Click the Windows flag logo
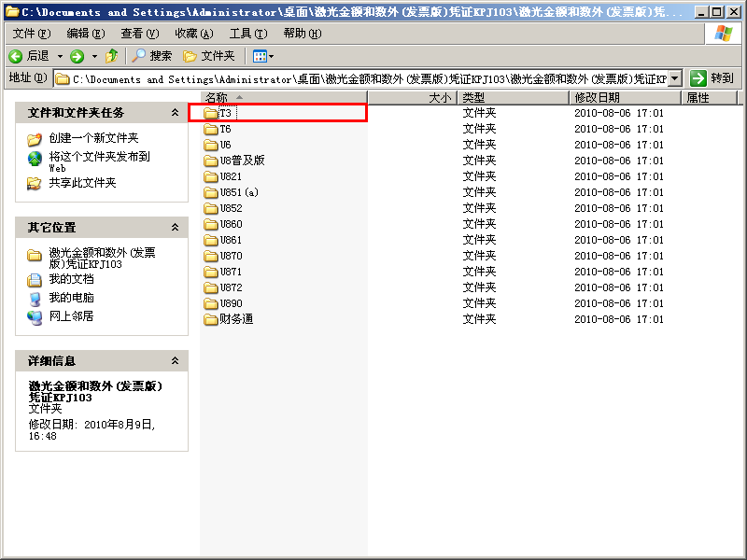This screenshot has height=560, width=747. (723, 34)
